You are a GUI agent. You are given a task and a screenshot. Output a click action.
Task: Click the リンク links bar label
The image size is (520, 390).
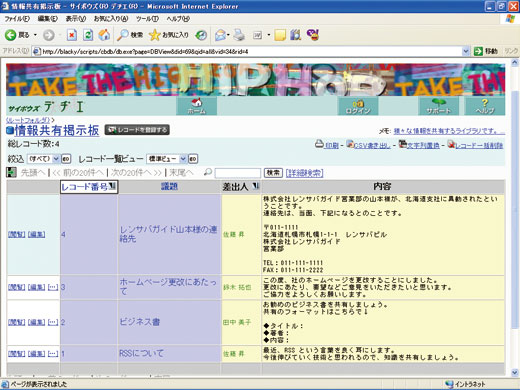(x=511, y=51)
